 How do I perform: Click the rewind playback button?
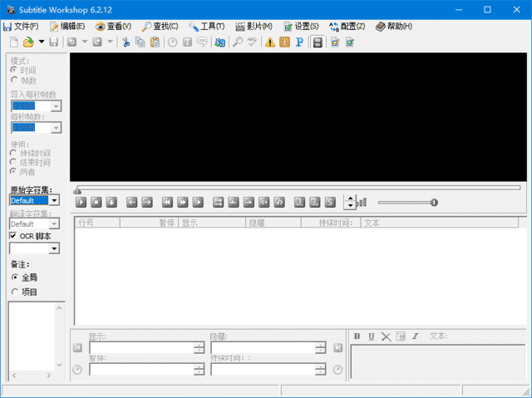pos(167,203)
